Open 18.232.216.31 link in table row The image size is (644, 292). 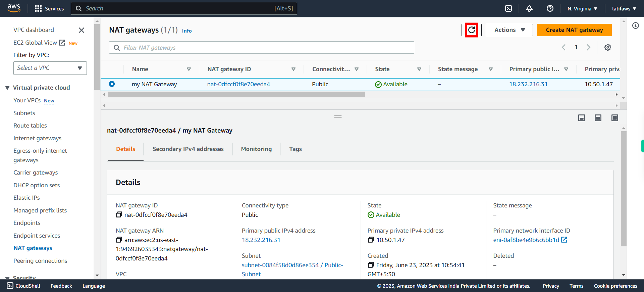(x=528, y=84)
